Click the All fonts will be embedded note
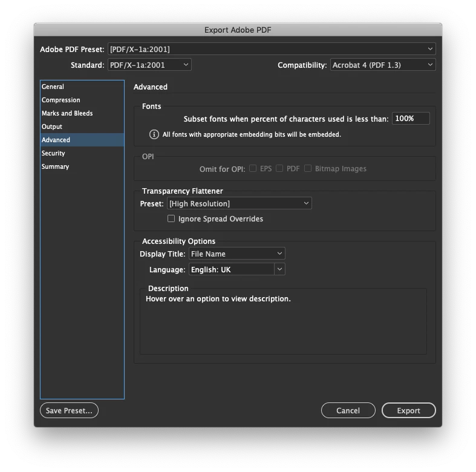Screen dimensions: 476x472 pos(252,134)
